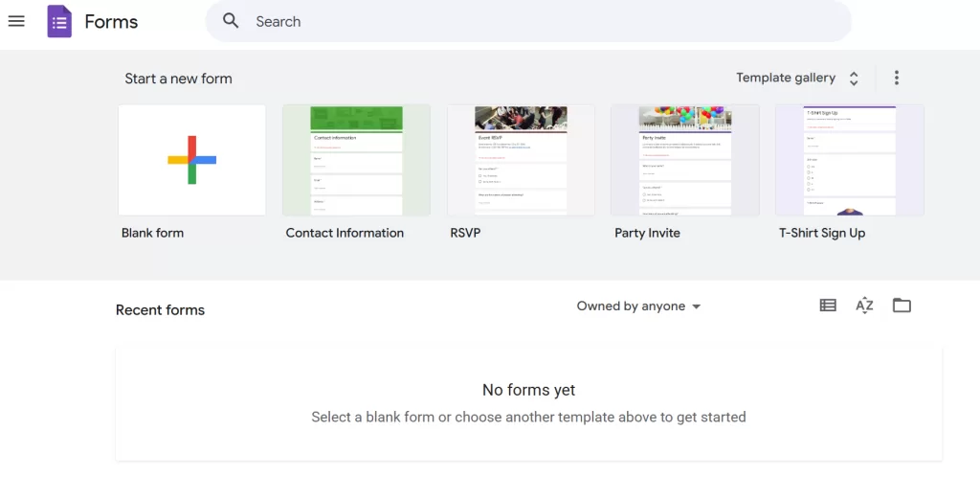
Task: Open the main menu hamburger icon
Action: 16,21
